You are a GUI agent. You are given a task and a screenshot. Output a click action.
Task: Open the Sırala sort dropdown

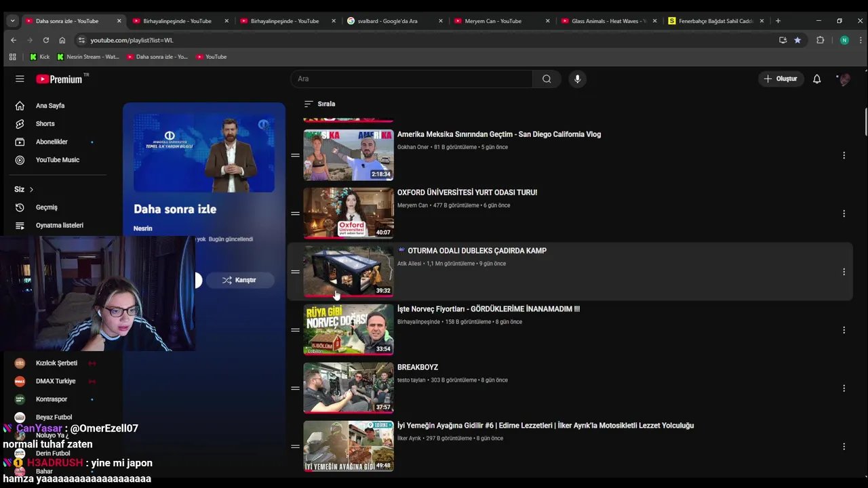point(319,104)
